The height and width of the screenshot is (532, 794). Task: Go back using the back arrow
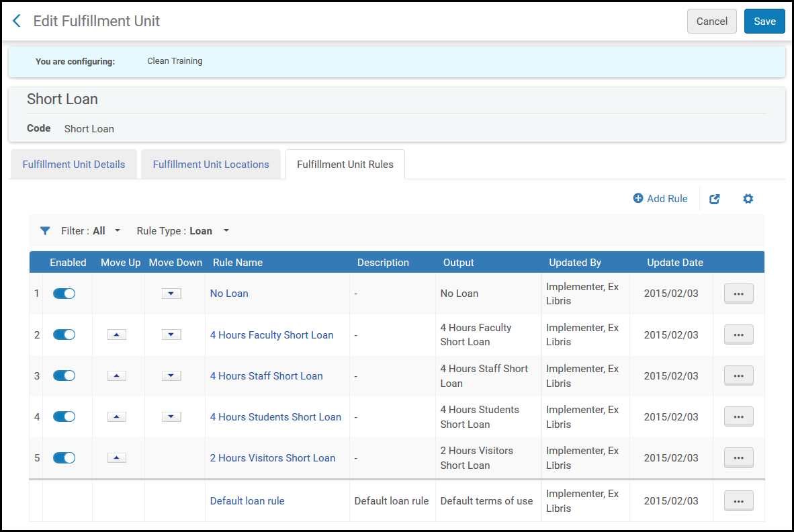[17, 21]
